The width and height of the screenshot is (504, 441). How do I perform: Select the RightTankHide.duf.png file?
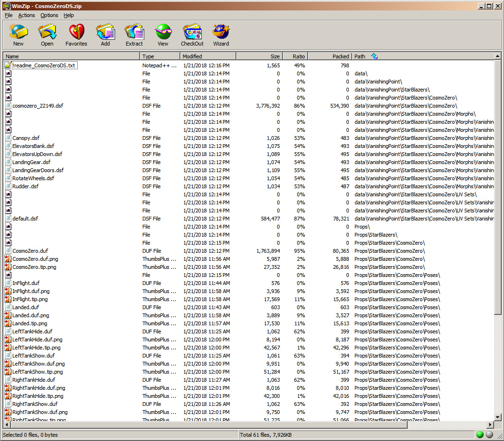coord(38,388)
